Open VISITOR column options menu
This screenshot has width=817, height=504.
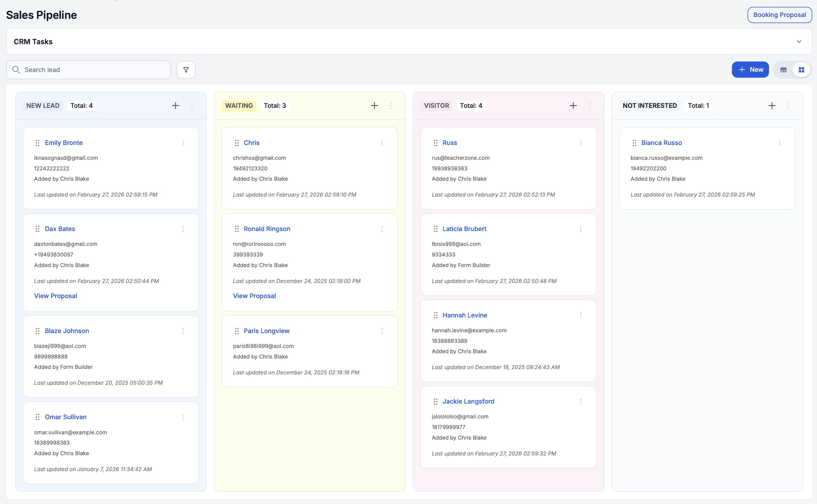pyautogui.click(x=590, y=106)
